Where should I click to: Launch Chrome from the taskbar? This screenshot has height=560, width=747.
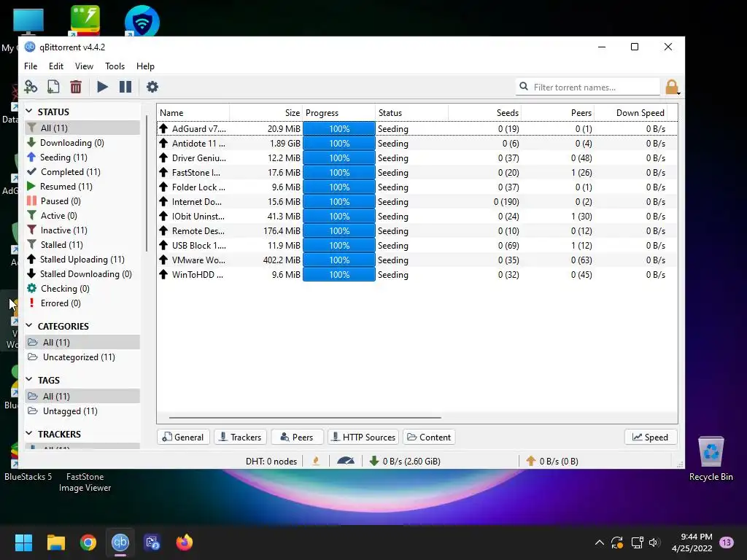point(88,542)
